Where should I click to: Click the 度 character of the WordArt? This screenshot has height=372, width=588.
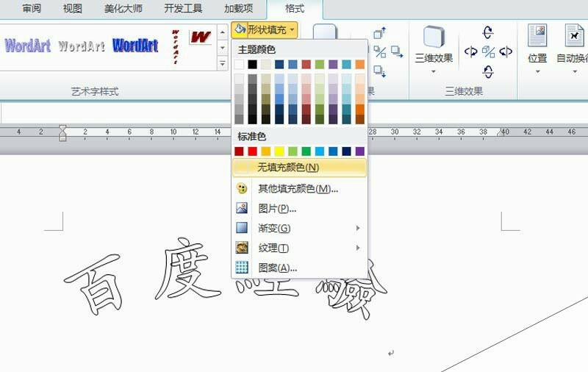(x=187, y=268)
